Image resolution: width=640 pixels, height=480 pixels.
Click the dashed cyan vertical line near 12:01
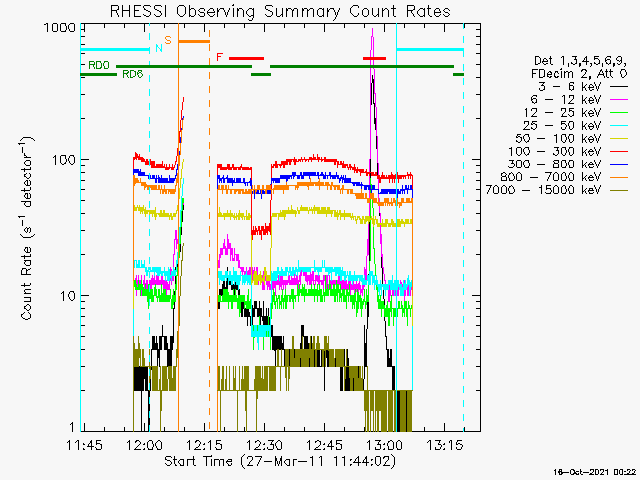click(x=149, y=229)
